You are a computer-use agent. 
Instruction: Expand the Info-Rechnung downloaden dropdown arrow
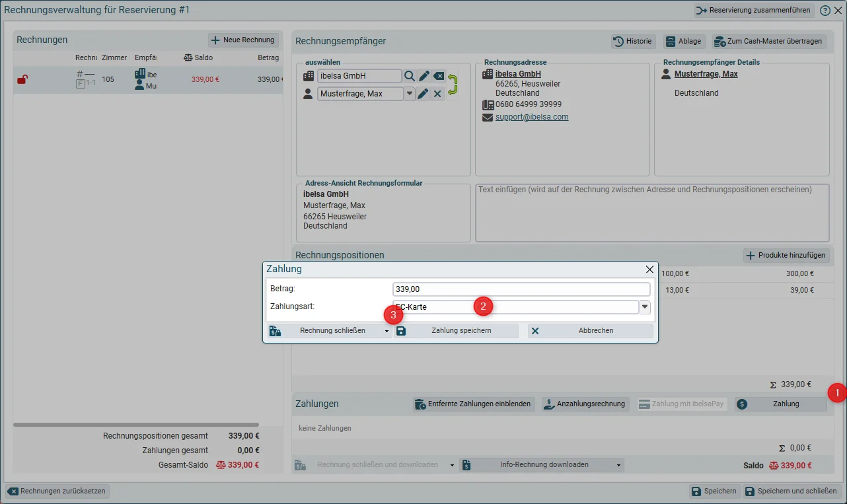pyautogui.click(x=619, y=465)
